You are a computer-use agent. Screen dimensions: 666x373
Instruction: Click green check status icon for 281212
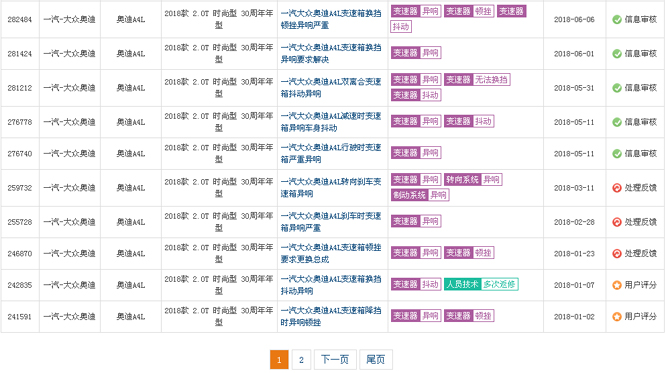[617, 88]
